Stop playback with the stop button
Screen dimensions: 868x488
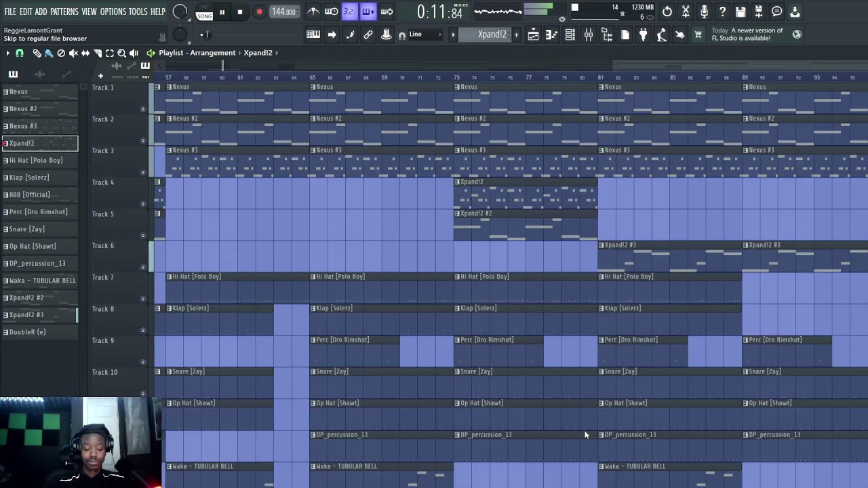tap(240, 12)
